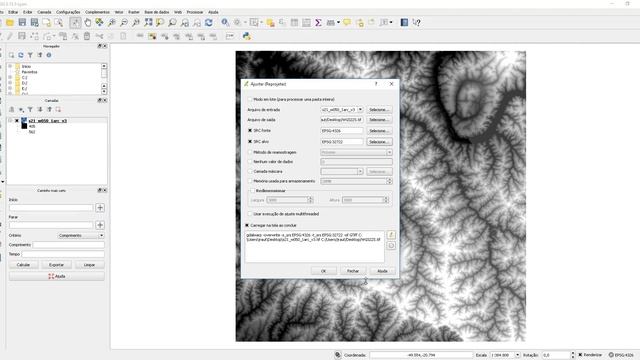The height and width of the screenshot is (360, 640).
Task: Click the plus icon beside Parar field
Action: (100, 225)
